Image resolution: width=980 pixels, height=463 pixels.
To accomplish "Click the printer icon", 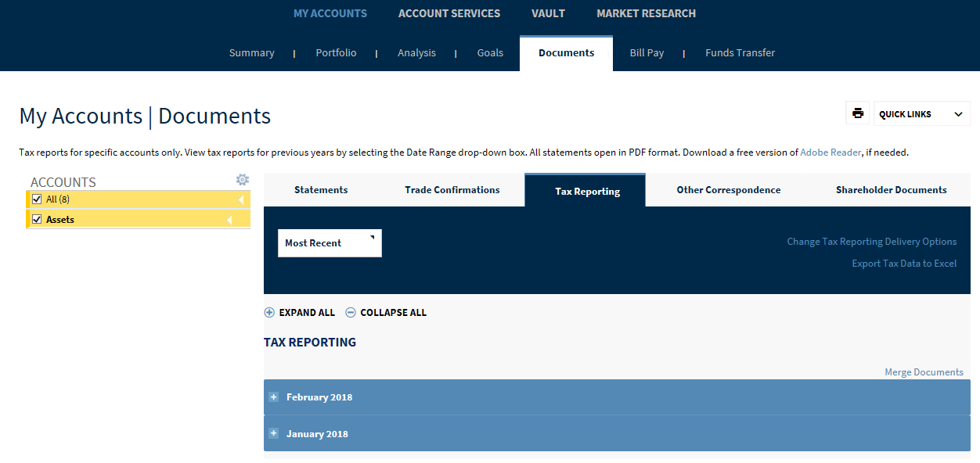I will (x=858, y=113).
